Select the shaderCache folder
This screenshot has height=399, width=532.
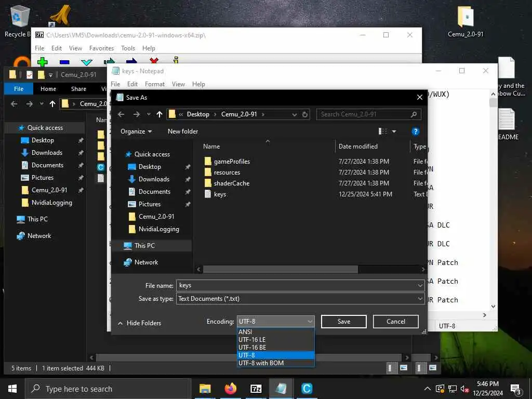pyautogui.click(x=232, y=183)
